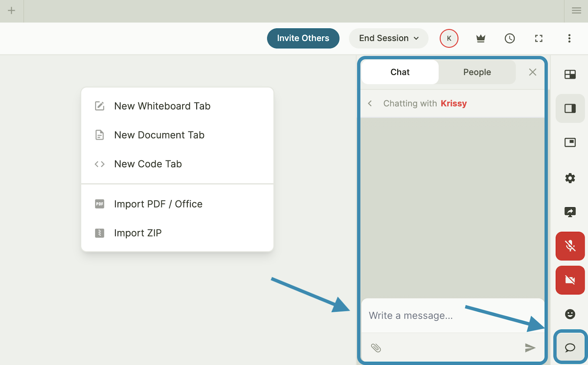This screenshot has height=365, width=588.
Task: Toggle the chat panel with the speech bubble
Action: 570,347
